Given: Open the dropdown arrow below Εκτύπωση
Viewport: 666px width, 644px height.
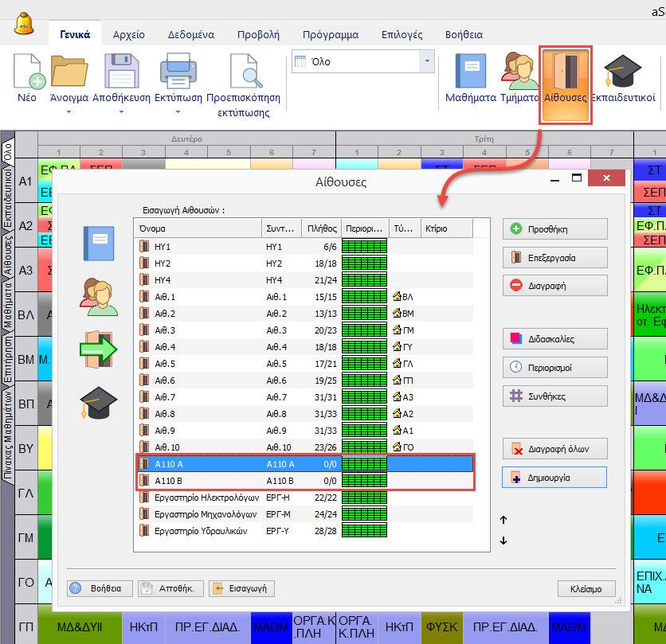Looking at the screenshot, I should point(176,112).
